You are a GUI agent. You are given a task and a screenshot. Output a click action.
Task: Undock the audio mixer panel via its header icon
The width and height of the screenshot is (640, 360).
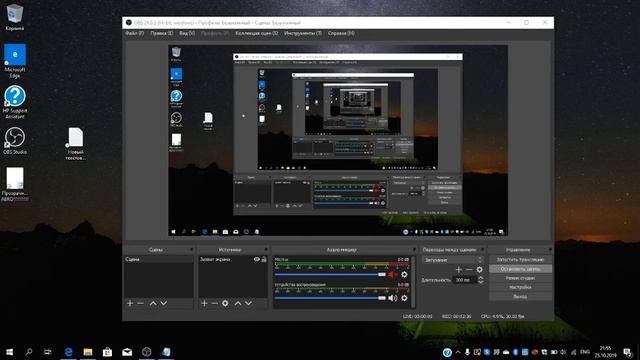tap(414, 249)
